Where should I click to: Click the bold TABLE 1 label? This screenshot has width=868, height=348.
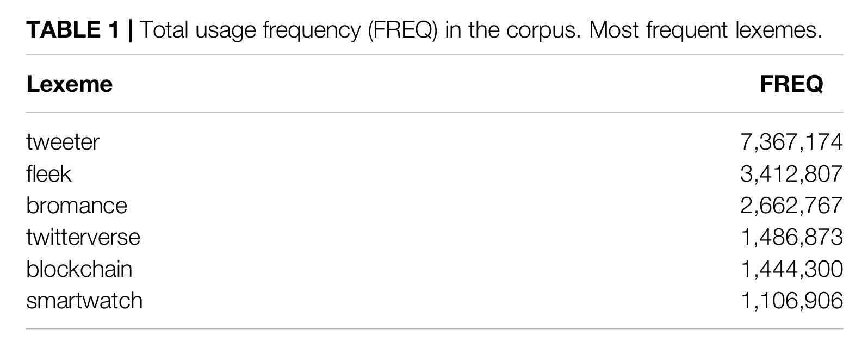[x=72, y=30]
